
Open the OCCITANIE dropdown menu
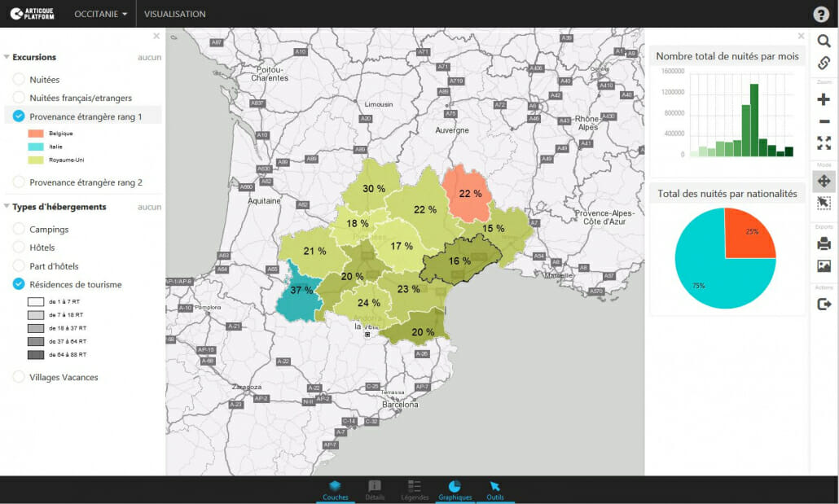(100, 14)
